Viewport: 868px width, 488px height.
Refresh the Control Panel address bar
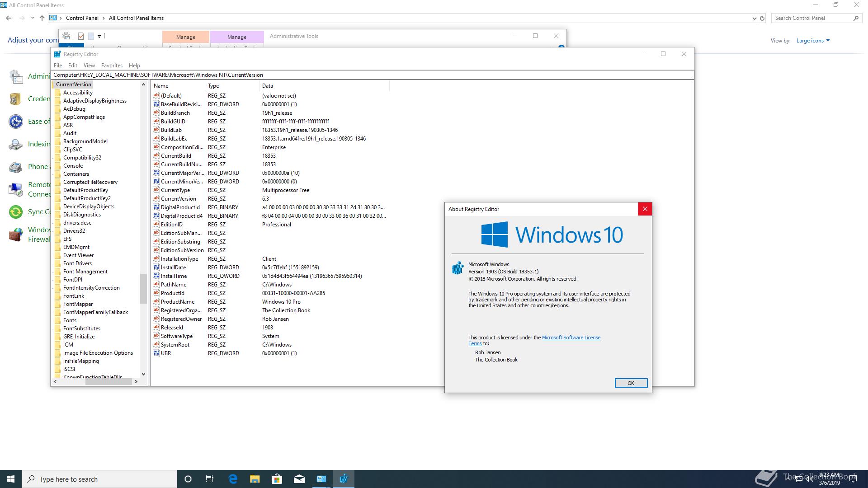coord(762,18)
